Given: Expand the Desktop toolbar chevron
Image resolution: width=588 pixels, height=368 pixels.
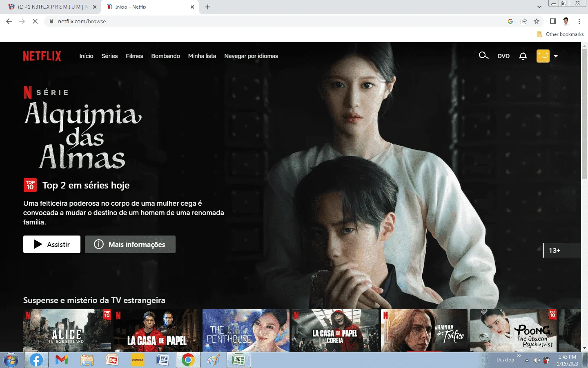Looking at the screenshot, I should tap(519, 356).
